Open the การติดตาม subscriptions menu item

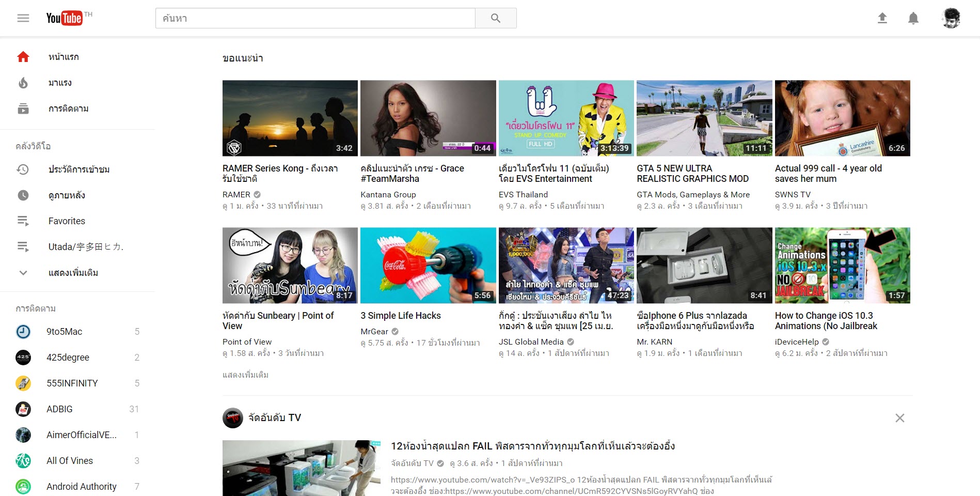click(x=68, y=109)
